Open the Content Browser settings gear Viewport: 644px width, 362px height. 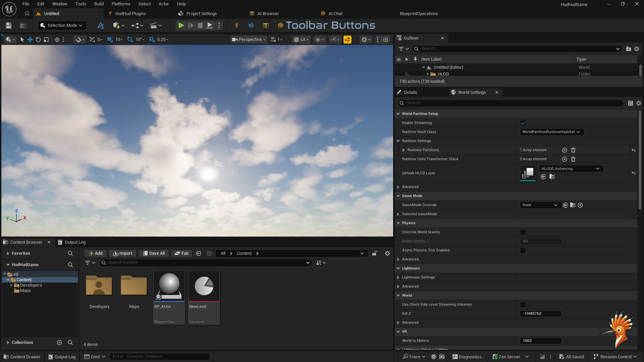pos(387,253)
